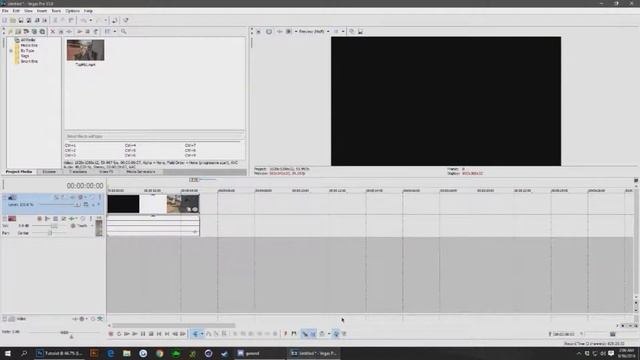Screen dimensions: 640x360
Task: Open Media FX icon in Project Media toolbar
Action: click(x=69, y=31)
